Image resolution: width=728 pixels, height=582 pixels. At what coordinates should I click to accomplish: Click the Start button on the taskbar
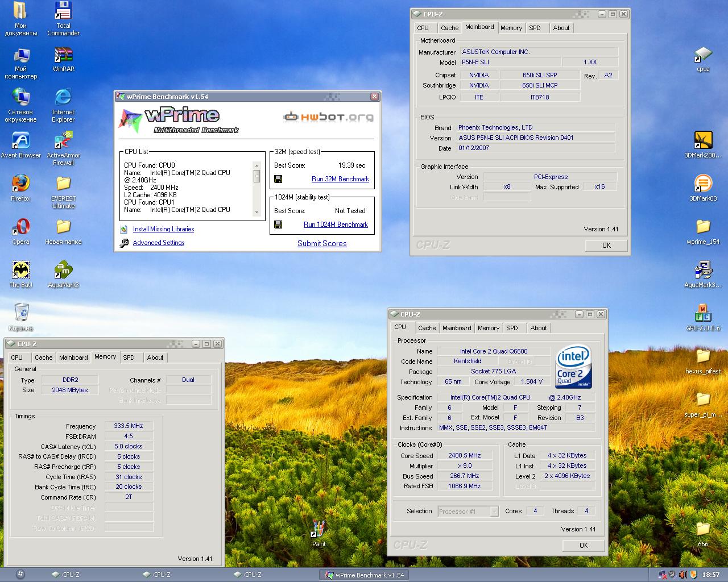coord(20,575)
